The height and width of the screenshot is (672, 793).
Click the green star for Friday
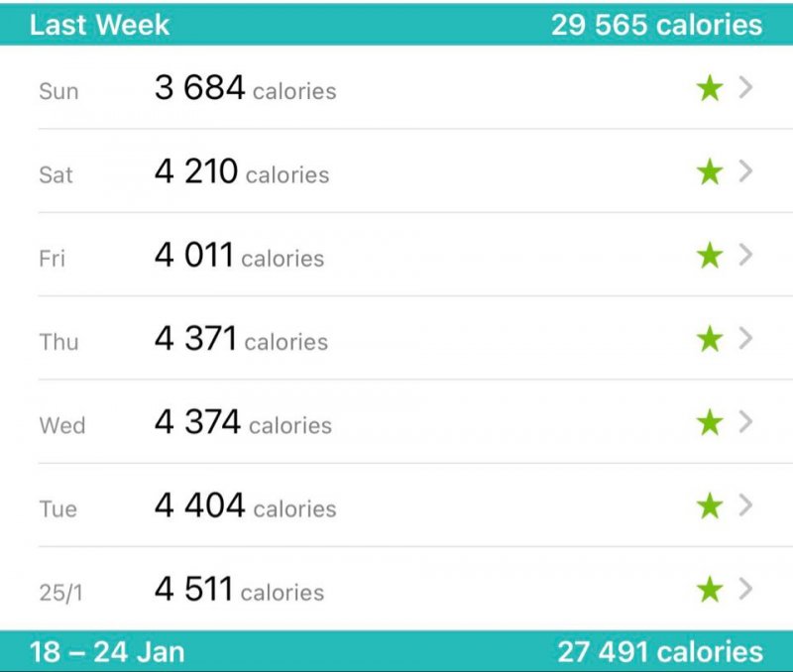[710, 255]
